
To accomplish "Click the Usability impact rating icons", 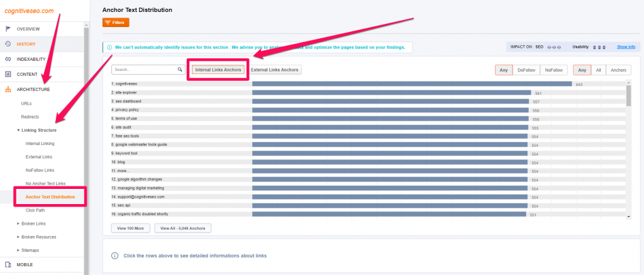I will pos(599,47).
